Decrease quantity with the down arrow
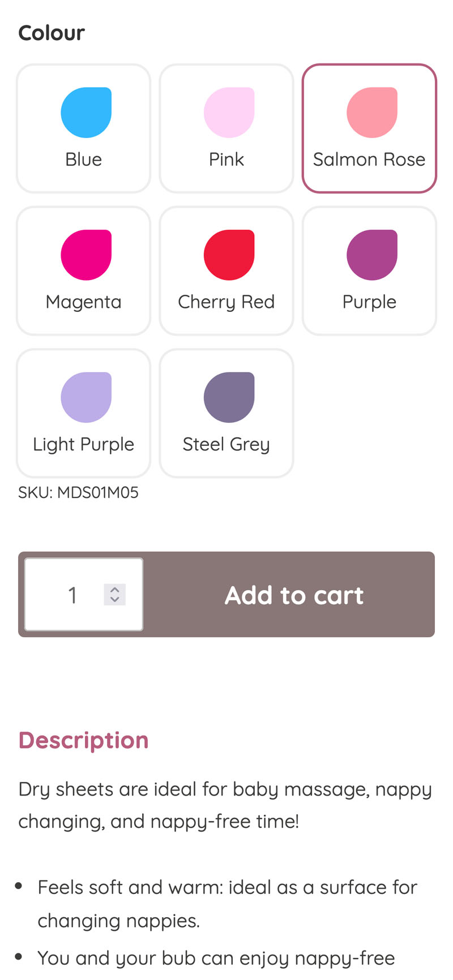This screenshot has height=980, width=453. coord(115,600)
